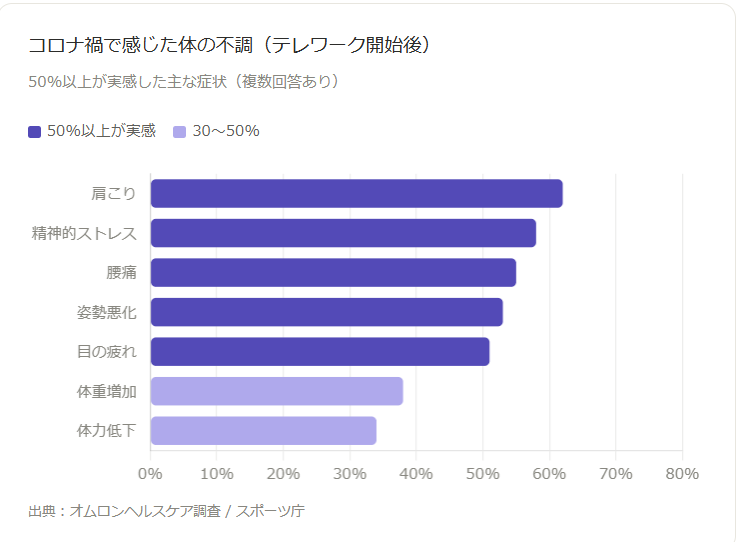738x542 pixels.
Task: Click the 体力低下 bar
Action: 263,431
